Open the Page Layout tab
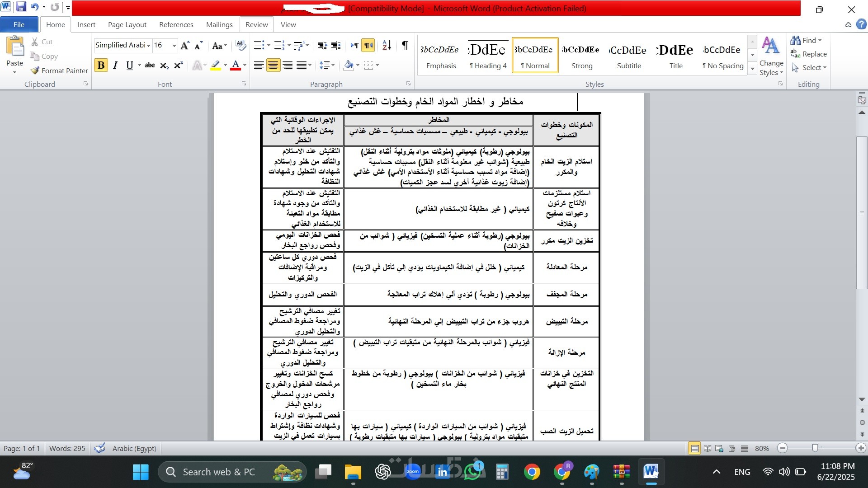 (x=127, y=24)
